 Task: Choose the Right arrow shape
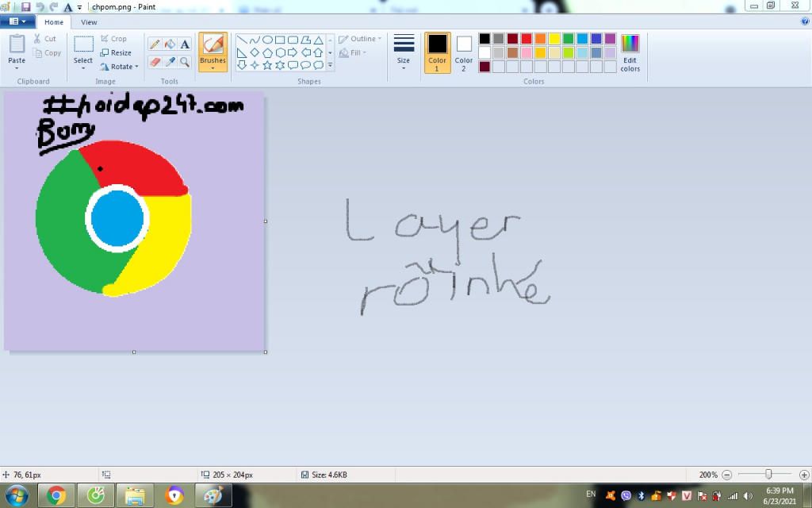click(x=293, y=52)
